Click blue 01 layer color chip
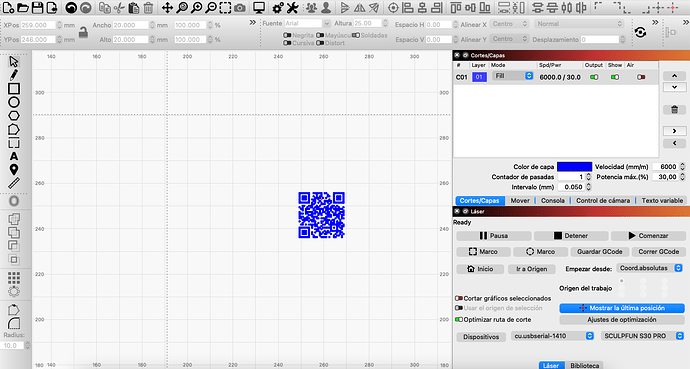The height and width of the screenshot is (369, 690). click(x=479, y=77)
